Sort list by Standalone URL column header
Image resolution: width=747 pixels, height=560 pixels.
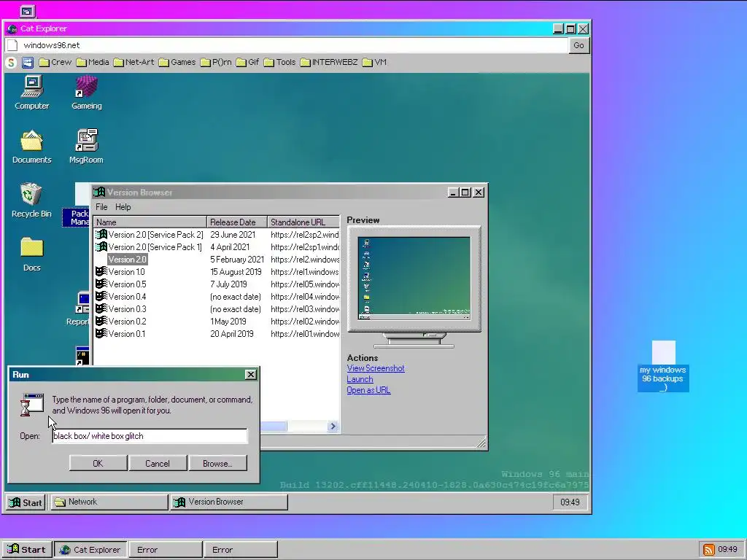[x=303, y=222]
